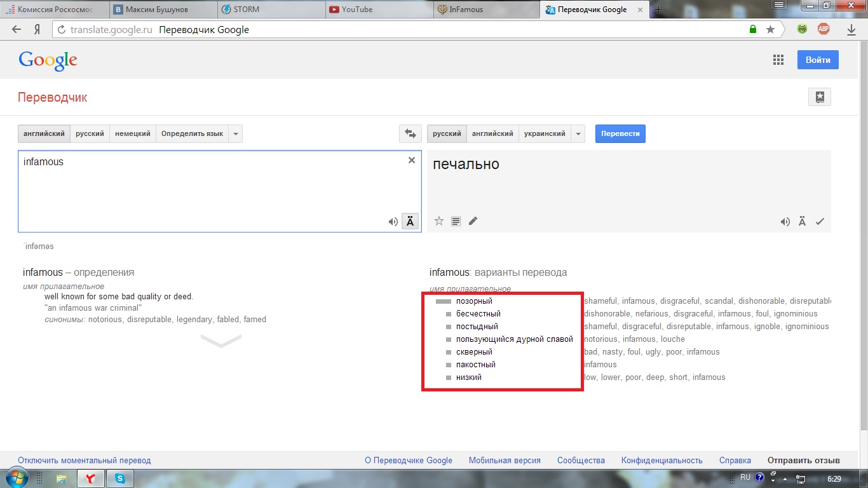Screen dimensions: 868x488
Task: Open О Переводчике Google link
Action: (x=409, y=461)
